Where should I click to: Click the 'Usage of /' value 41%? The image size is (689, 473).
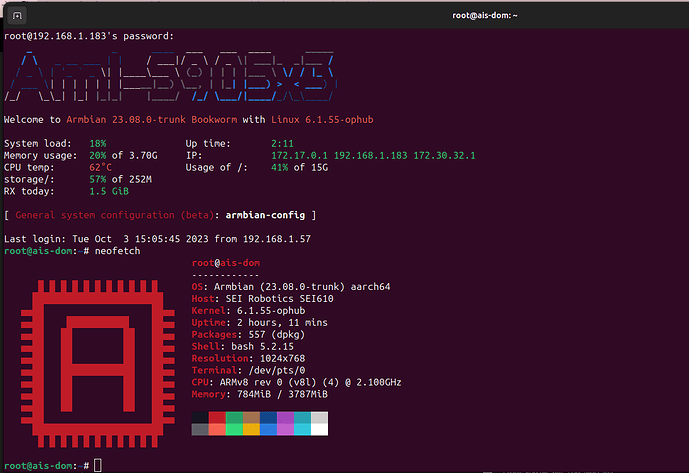[279, 167]
